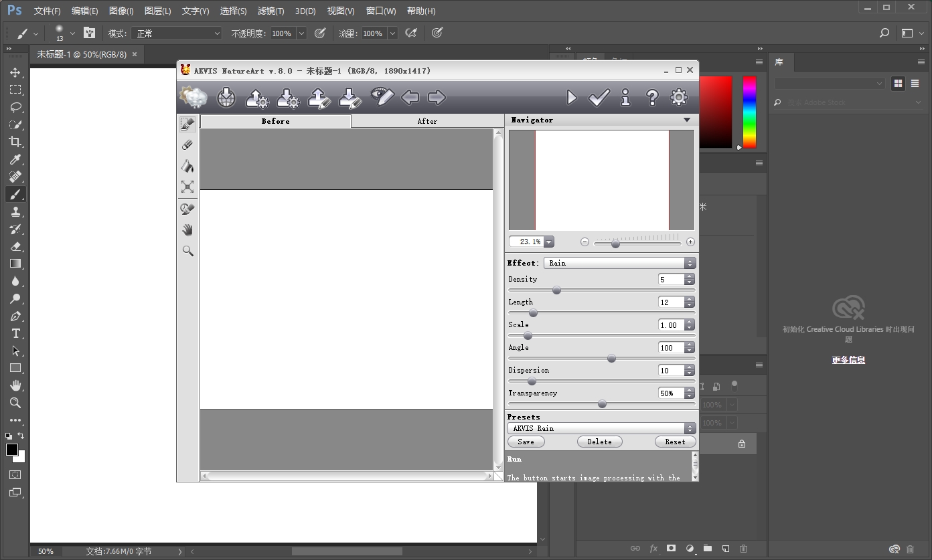This screenshot has width=932, height=560.
Task: Select Photoshop Crop tool
Action: (x=15, y=142)
